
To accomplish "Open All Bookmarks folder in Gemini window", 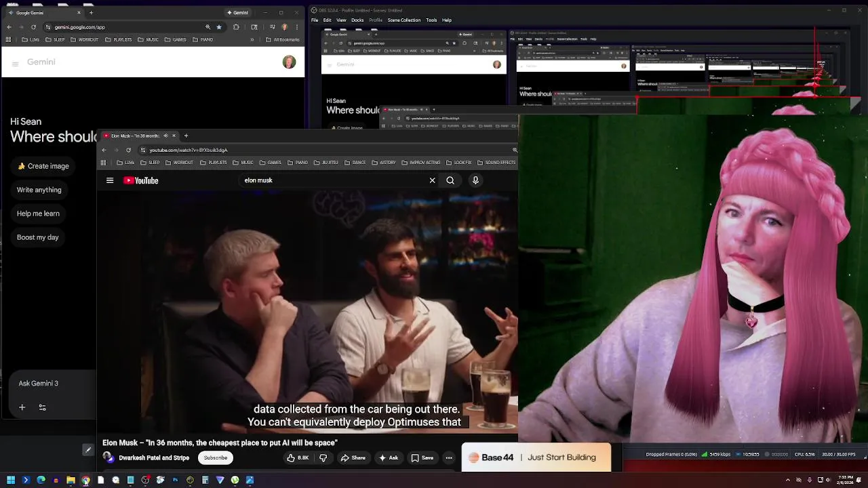I will 282,39.
